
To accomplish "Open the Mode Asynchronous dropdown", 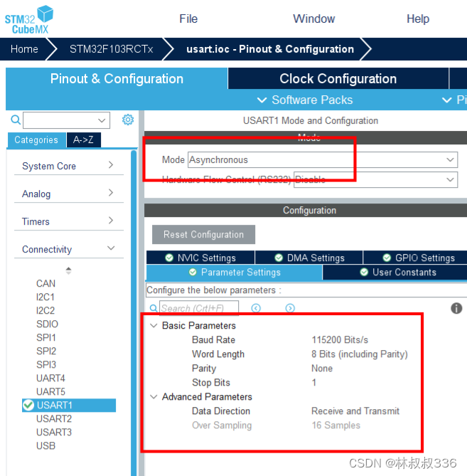I will [x=323, y=159].
